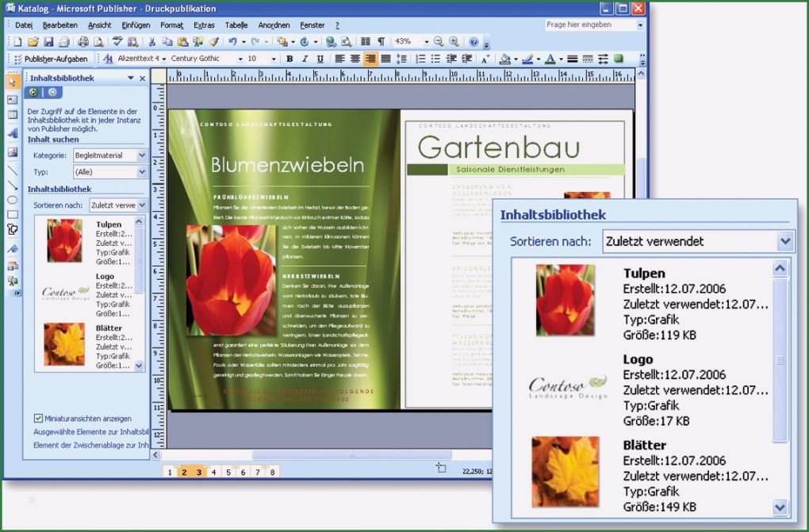Open the font color picker arrow
Viewport: 809px width, 532px height.
(x=560, y=59)
